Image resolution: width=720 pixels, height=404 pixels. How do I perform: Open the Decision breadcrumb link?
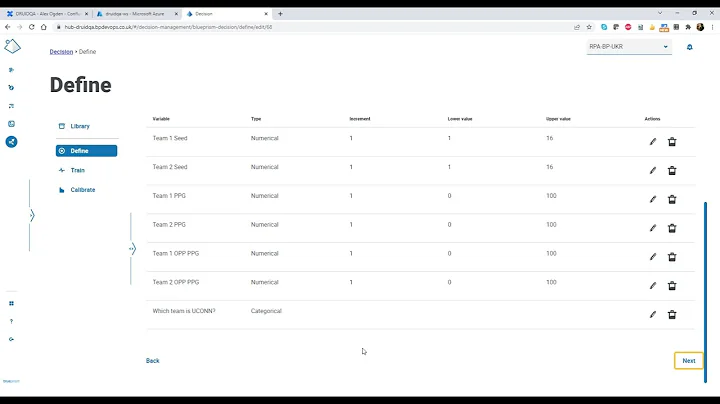pos(61,52)
